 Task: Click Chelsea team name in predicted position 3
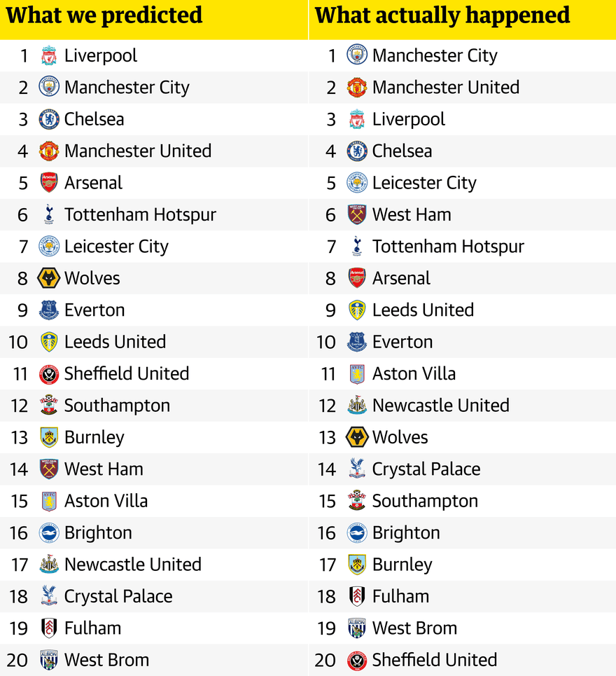coord(94,119)
